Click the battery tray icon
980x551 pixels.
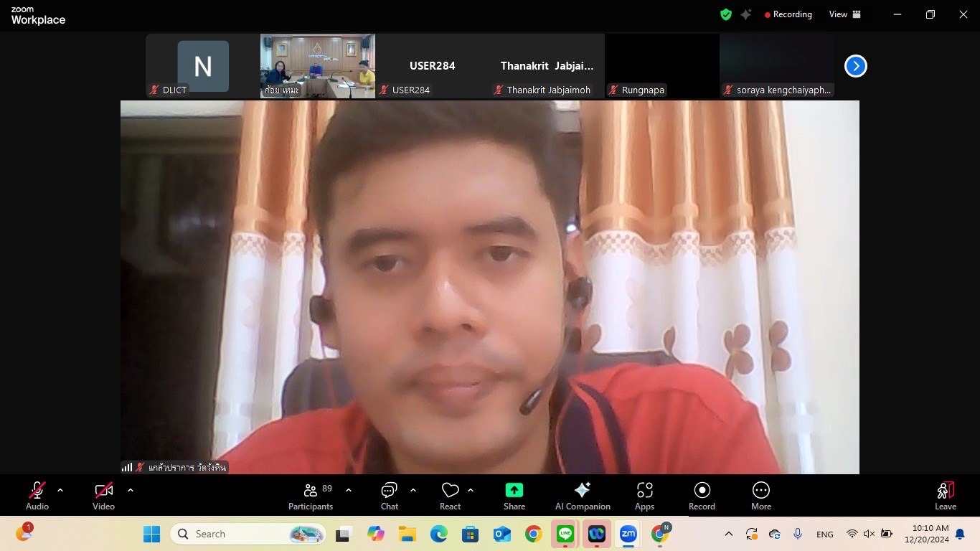coord(887,534)
